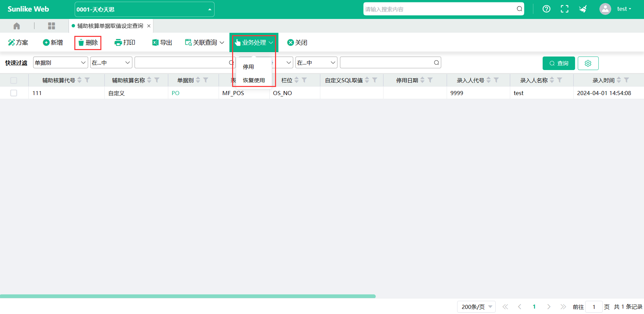Collapse the 业务处理 menu
This screenshot has width=644, height=314.
click(x=254, y=42)
